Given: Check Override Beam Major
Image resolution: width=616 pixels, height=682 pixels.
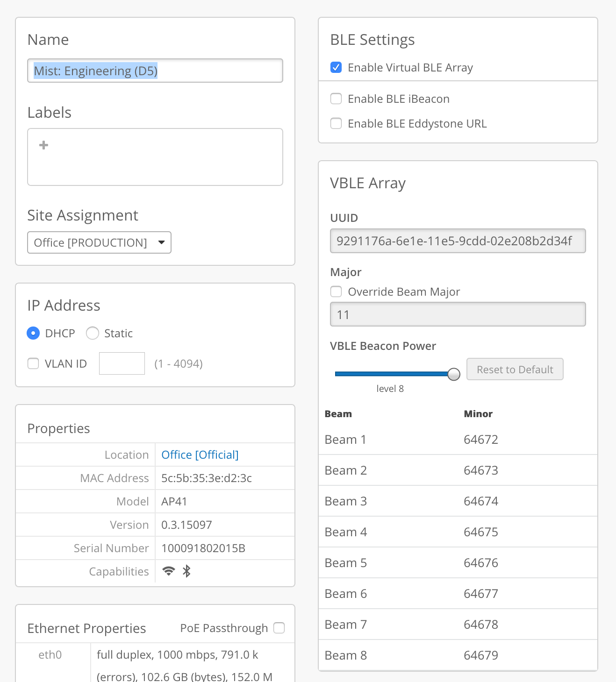Looking at the screenshot, I should pos(336,292).
